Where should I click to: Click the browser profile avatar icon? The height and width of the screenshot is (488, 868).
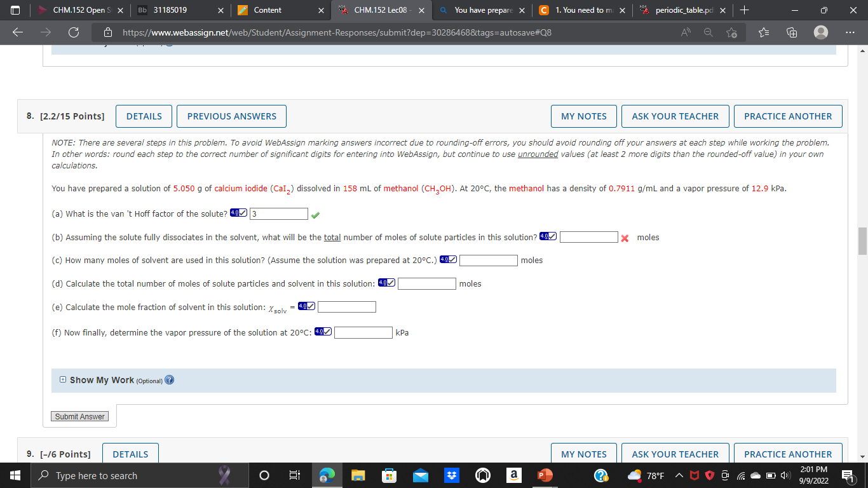click(820, 32)
